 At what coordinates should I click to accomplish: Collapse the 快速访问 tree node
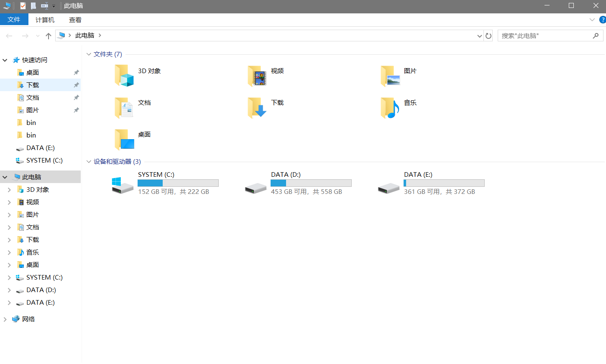(5, 60)
